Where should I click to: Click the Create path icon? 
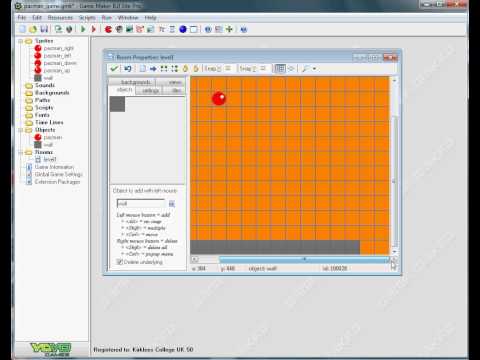tap(140, 29)
